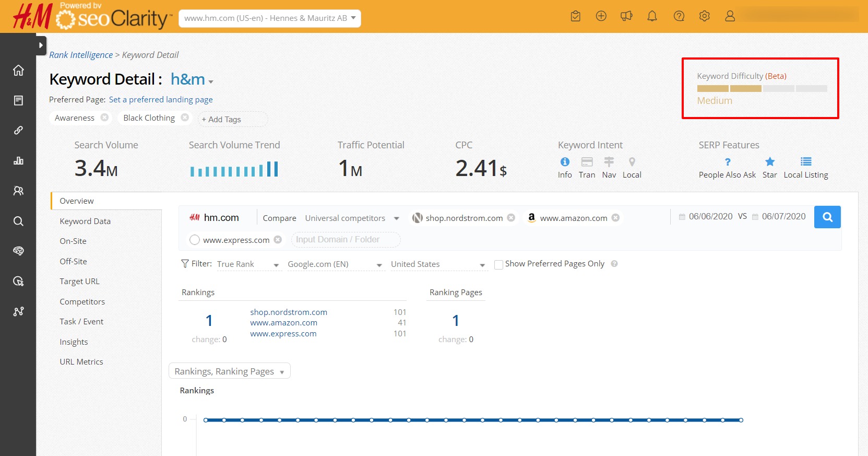
Task: Click the People Also Ask SERP icon
Action: coord(728,162)
